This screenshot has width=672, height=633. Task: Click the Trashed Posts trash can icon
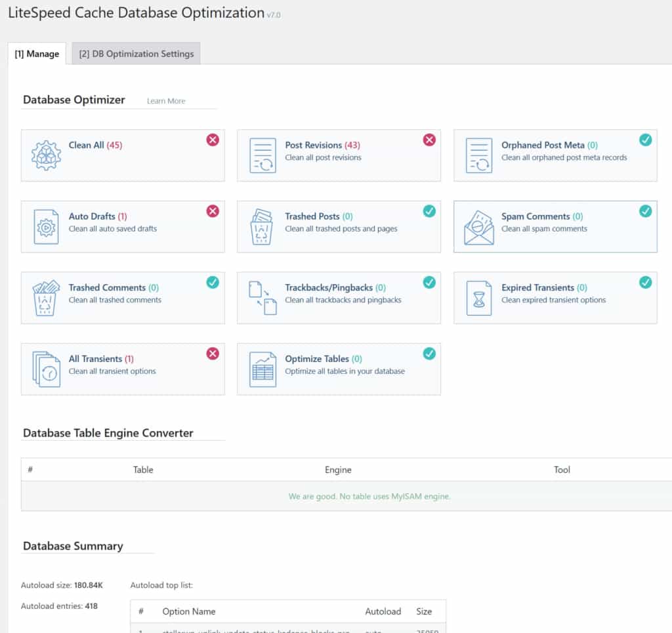[x=262, y=226]
